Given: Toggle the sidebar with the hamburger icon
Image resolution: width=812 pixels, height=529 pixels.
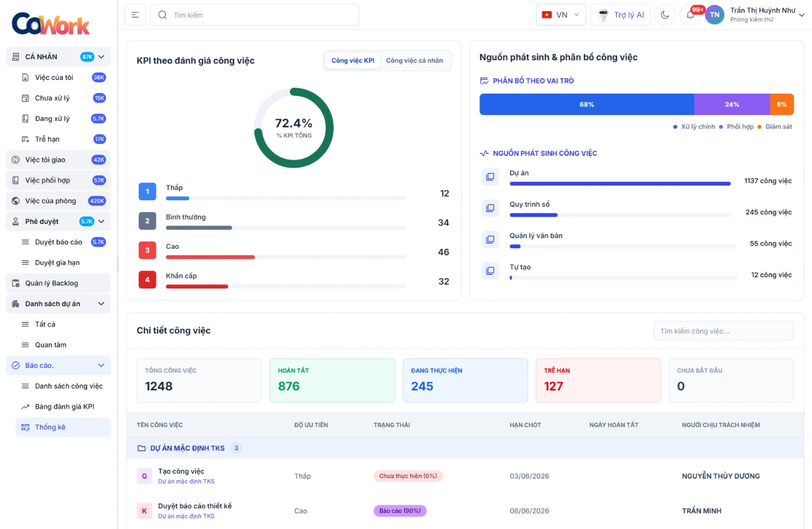Looking at the screenshot, I should tap(135, 15).
